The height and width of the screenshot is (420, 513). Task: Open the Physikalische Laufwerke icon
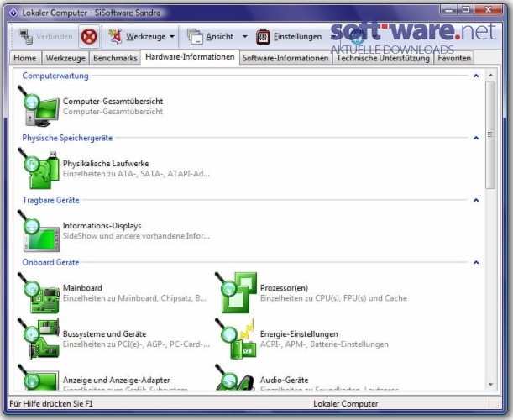coord(39,169)
